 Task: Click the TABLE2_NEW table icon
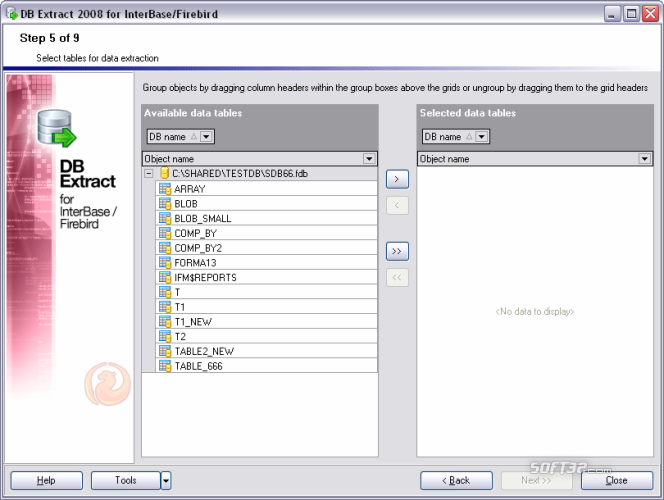click(165, 351)
